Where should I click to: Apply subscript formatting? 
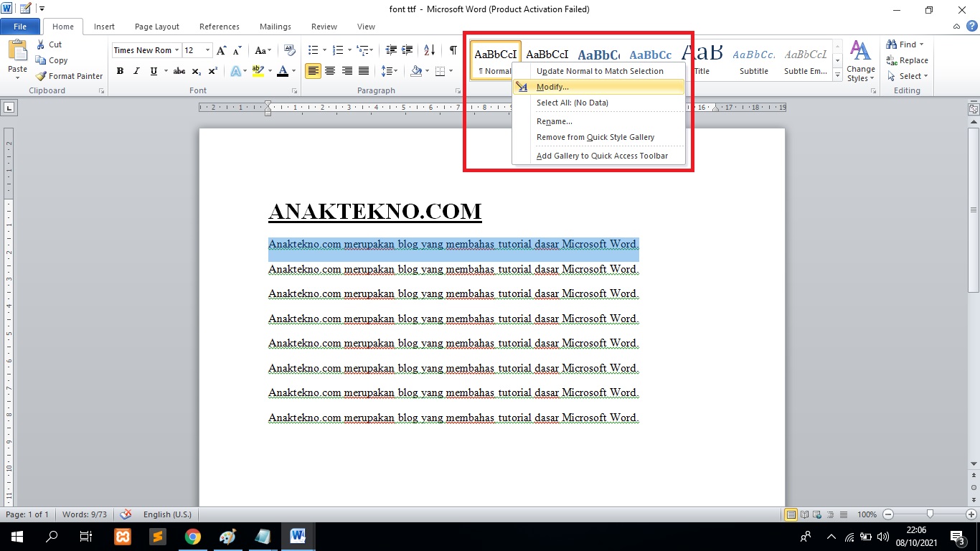point(197,71)
